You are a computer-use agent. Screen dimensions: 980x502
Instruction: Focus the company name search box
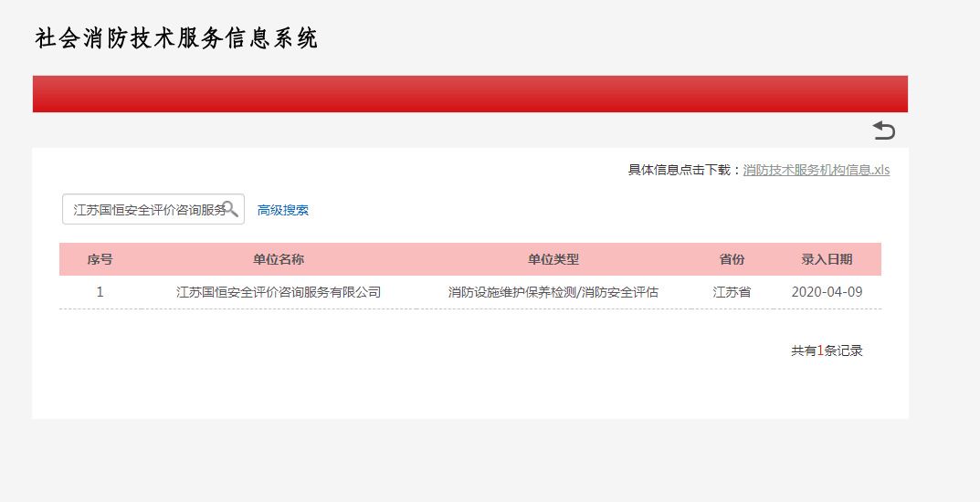click(x=146, y=210)
